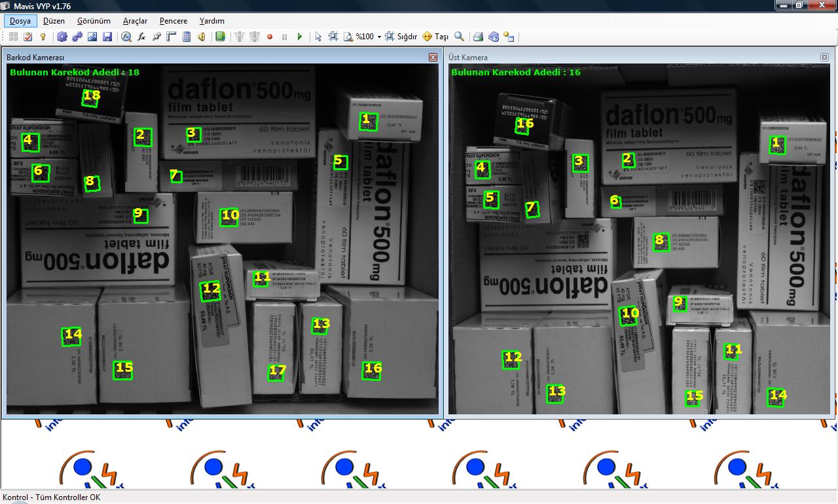Click the floppy disk save icon
The width and height of the screenshot is (838, 504).
[107, 37]
